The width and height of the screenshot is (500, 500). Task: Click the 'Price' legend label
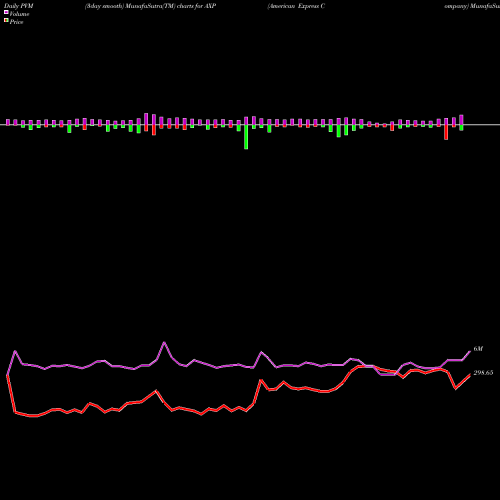click(16, 22)
